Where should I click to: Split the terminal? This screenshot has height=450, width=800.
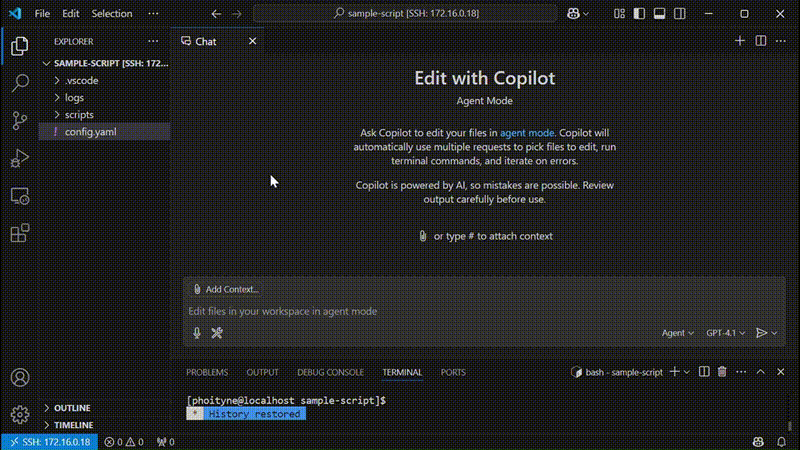(704, 372)
